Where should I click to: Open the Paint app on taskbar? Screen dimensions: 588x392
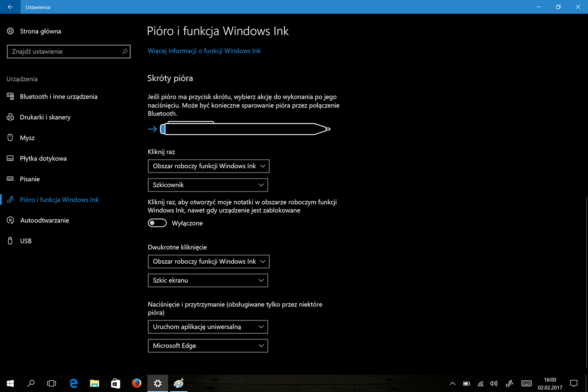pyautogui.click(x=179, y=383)
